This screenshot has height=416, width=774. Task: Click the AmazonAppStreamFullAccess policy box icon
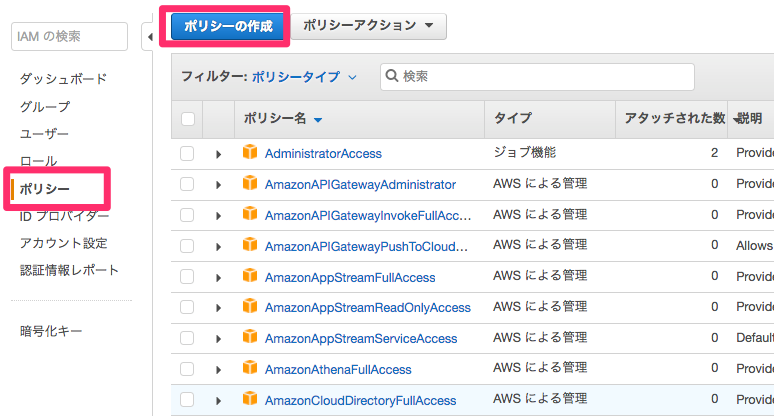pos(250,275)
